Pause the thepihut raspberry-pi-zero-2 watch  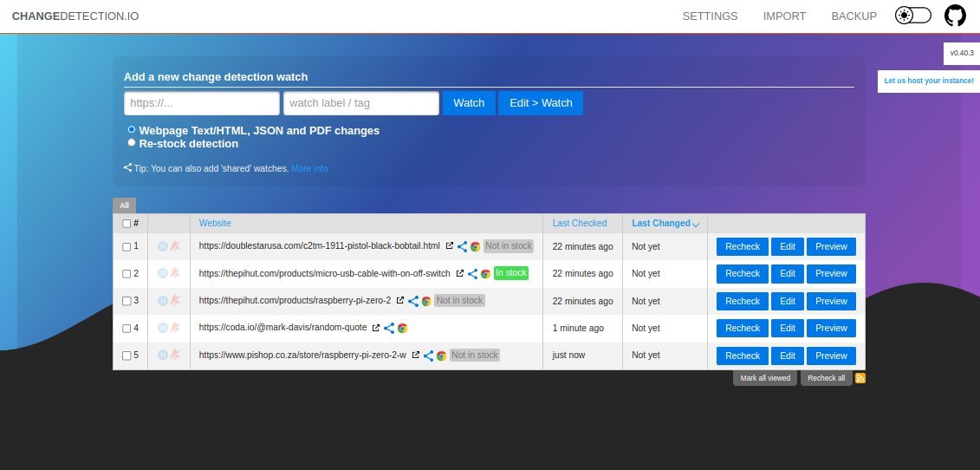coord(163,301)
